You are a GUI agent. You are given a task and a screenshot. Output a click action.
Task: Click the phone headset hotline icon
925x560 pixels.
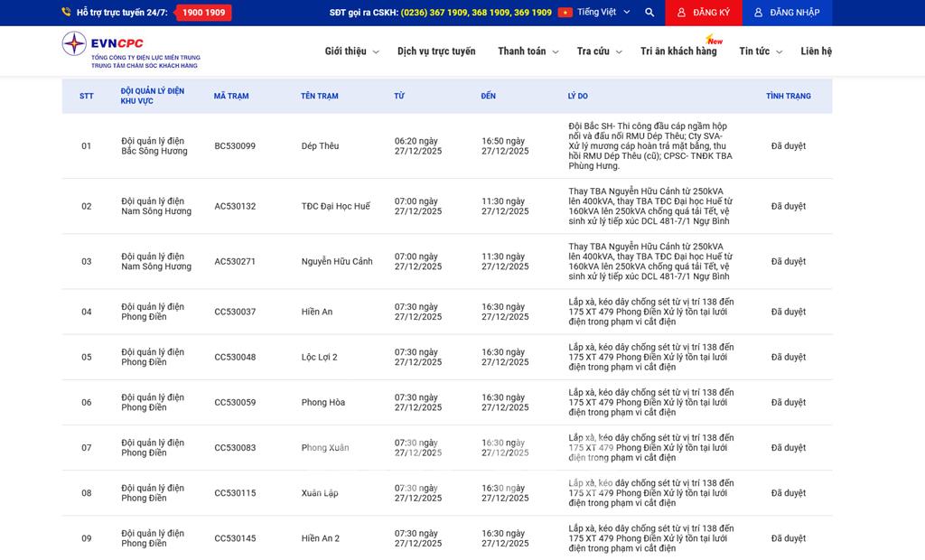tap(66, 13)
